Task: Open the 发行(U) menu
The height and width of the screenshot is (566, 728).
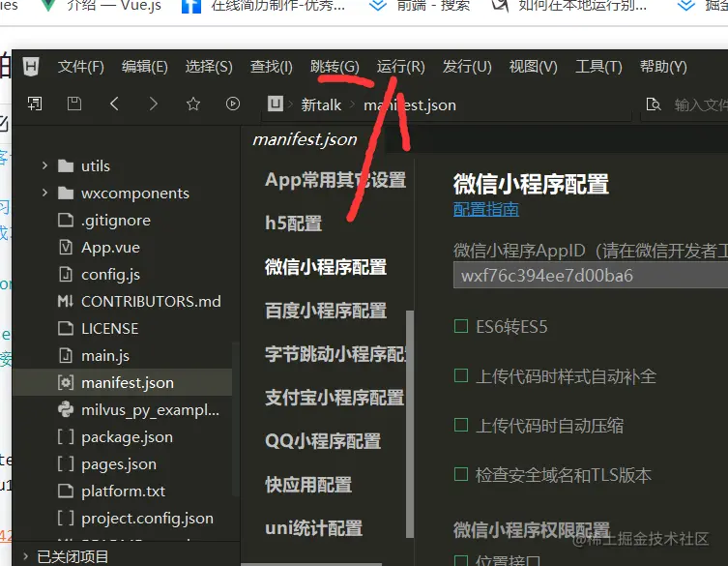Action: [467, 67]
